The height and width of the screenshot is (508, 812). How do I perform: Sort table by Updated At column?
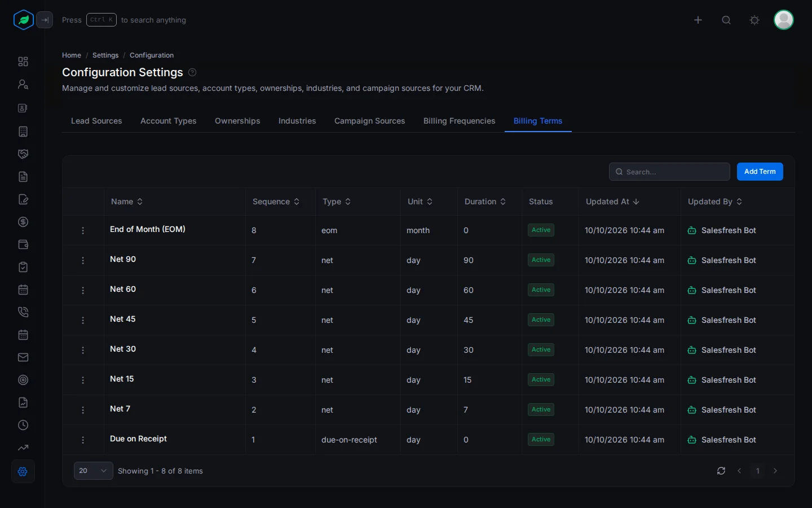[x=612, y=202]
